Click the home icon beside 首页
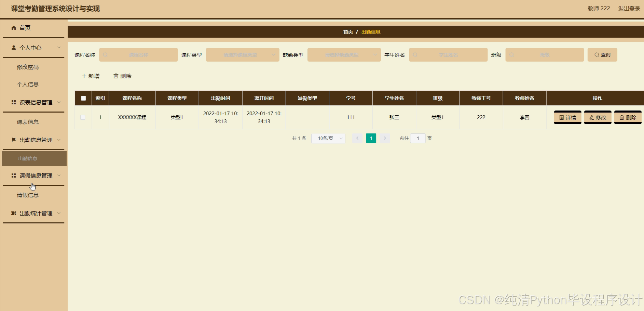644x311 pixels. [14, 28]
